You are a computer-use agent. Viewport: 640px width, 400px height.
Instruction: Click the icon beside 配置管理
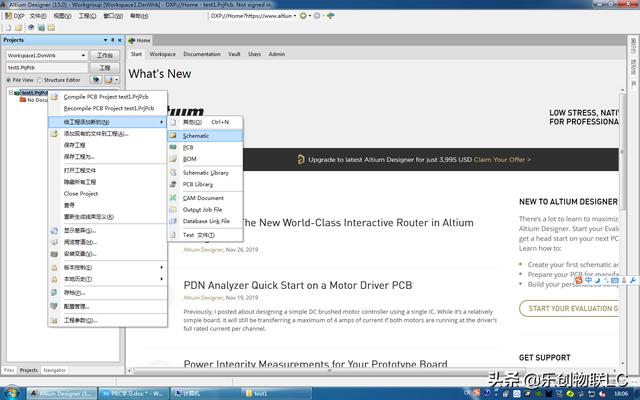point(54,306)
